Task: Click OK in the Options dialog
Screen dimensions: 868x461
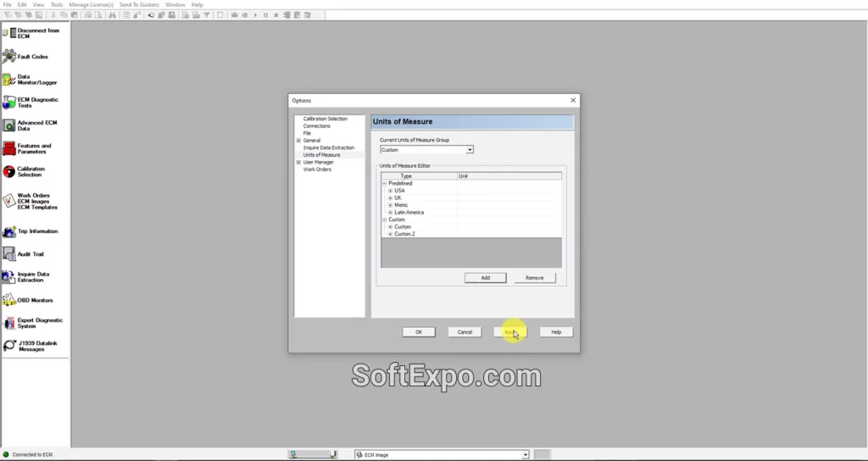Action: click(x=419, y=332)
